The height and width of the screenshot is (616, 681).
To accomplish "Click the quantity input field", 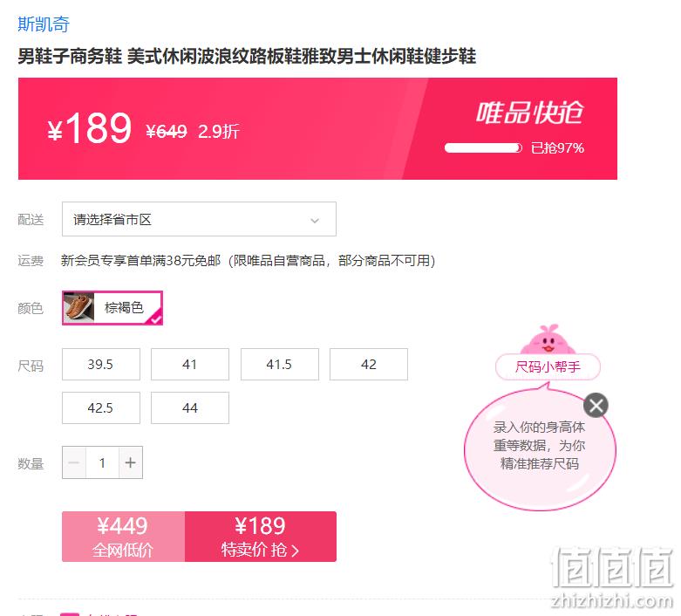I will pyautogui.click(x=102, y=462).
